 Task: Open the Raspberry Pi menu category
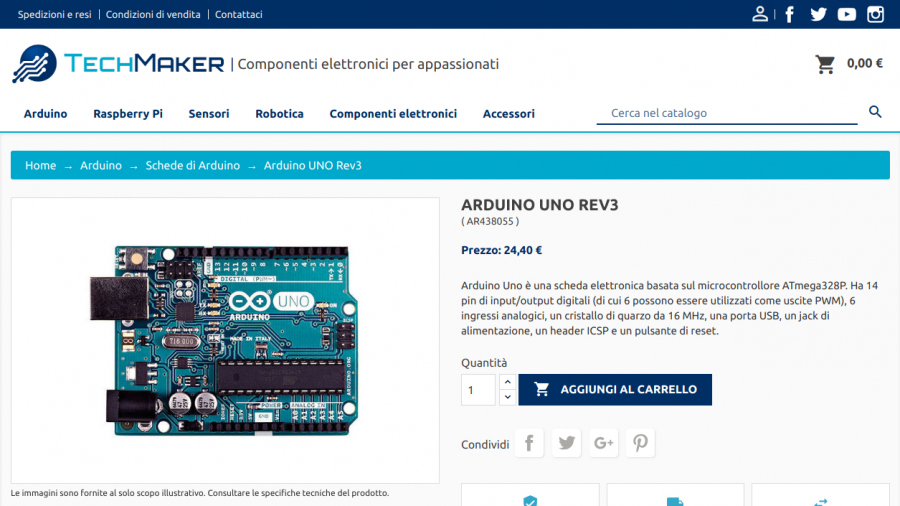(128, 114)
